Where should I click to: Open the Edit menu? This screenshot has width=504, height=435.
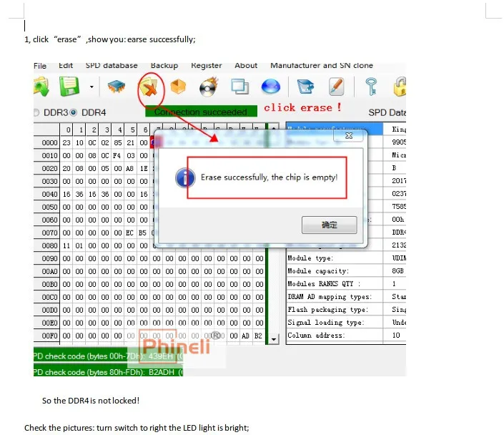pos(66,66)
